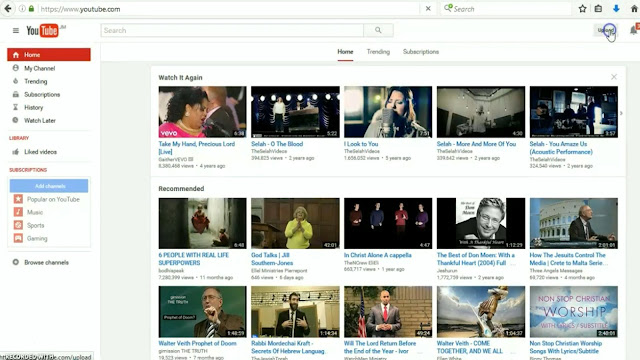Viewport: 640px width, 360px height.
Task: Open God Talks Jill Southern-Jones thumbnail
Action: pyautogui.click(x=295, y=223)
